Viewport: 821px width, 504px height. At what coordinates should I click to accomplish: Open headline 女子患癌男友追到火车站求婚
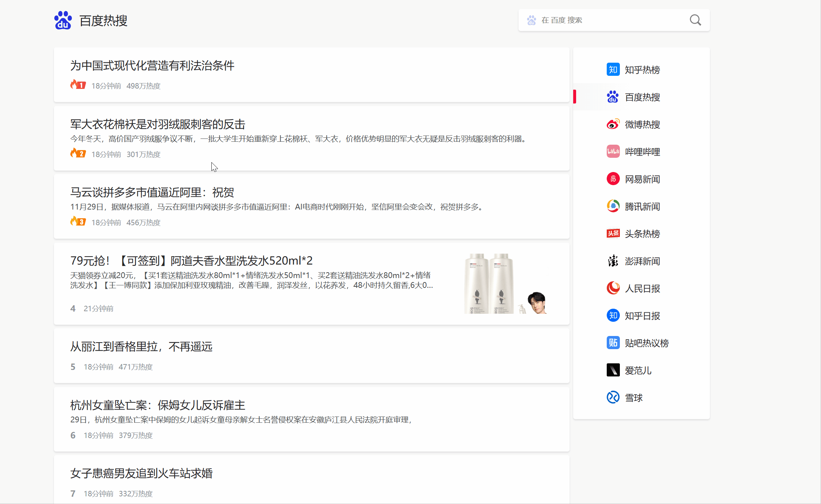pos(141,473)
